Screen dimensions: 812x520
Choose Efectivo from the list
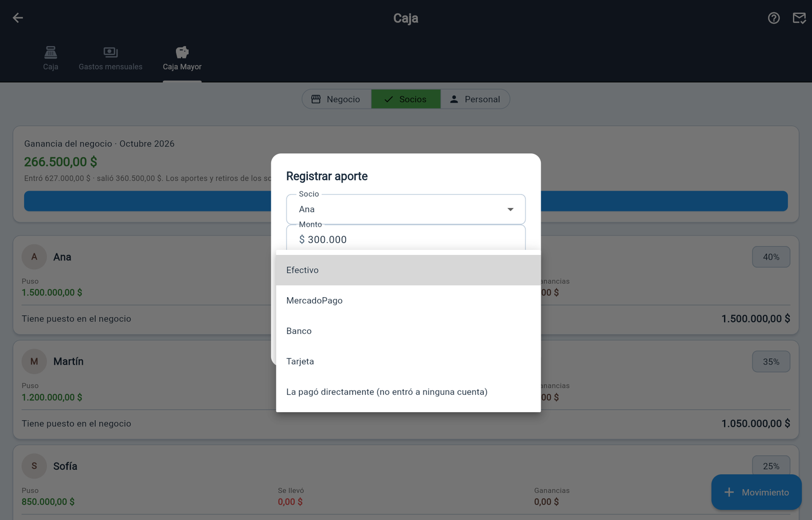(x=408, y=270)
